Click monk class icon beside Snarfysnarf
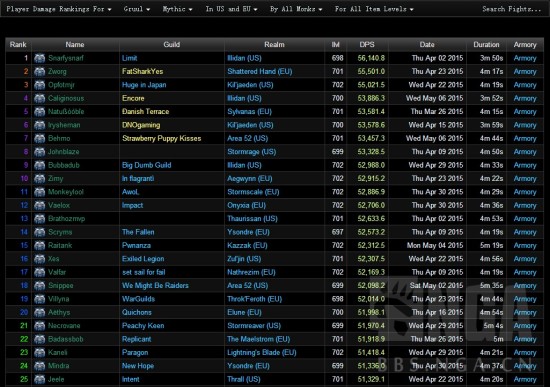Viewport: 550px width, 387px height. pos(40,58)
